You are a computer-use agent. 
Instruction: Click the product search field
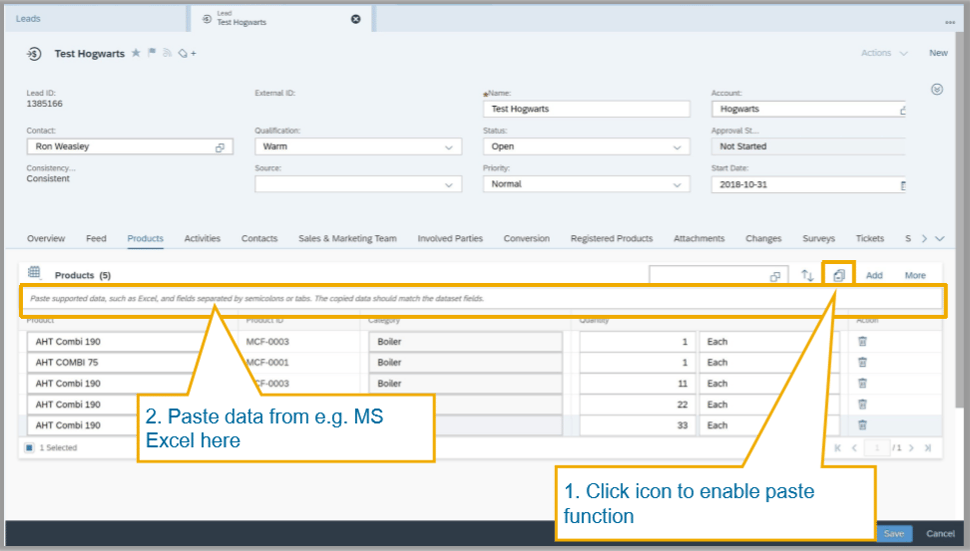(719, 275)
